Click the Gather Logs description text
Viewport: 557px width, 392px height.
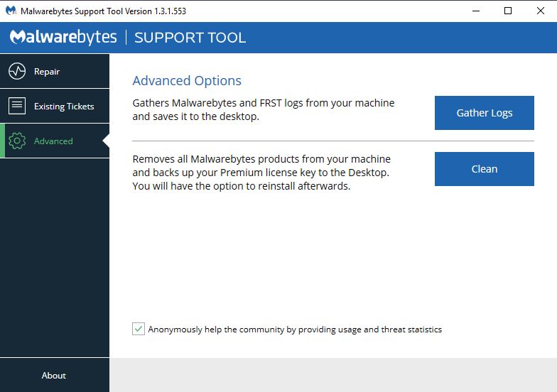(264, 109)
